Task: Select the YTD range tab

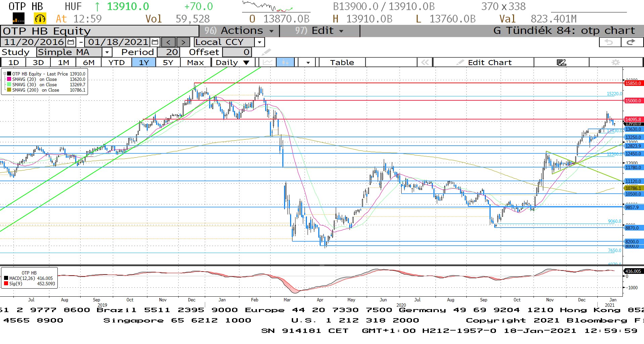Action: (117, 62)
